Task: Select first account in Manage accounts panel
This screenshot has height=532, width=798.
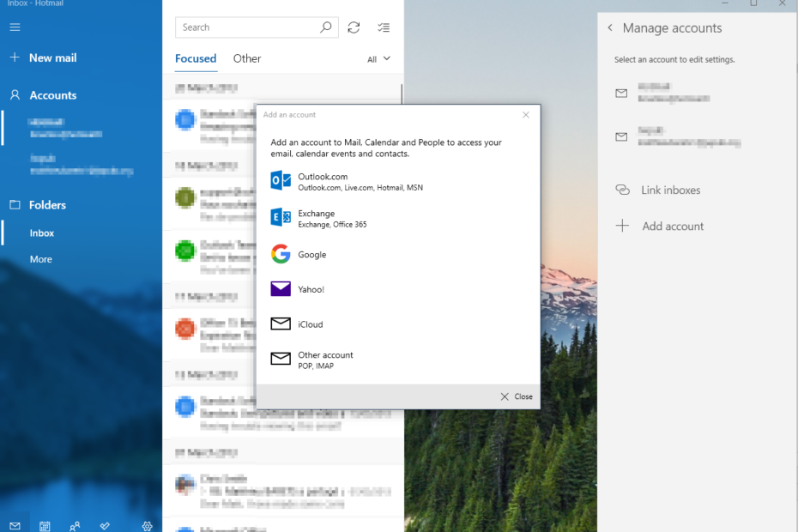Action: [662, 93]
